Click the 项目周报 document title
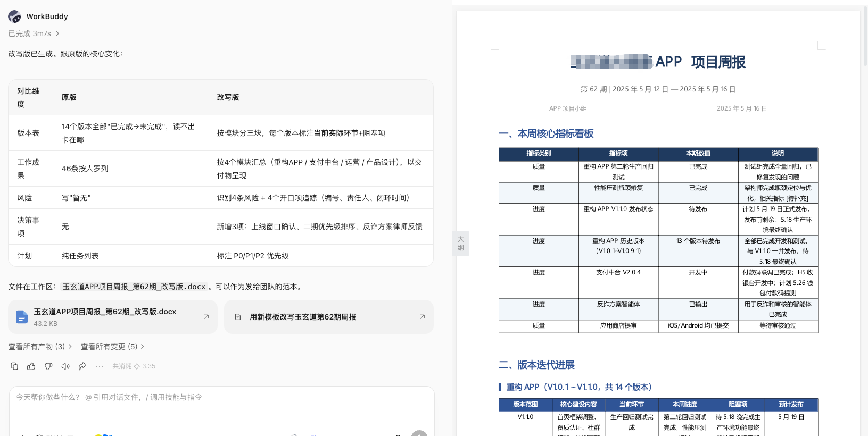The height and width of the screenshot is (436, 868). click(718, 62)
